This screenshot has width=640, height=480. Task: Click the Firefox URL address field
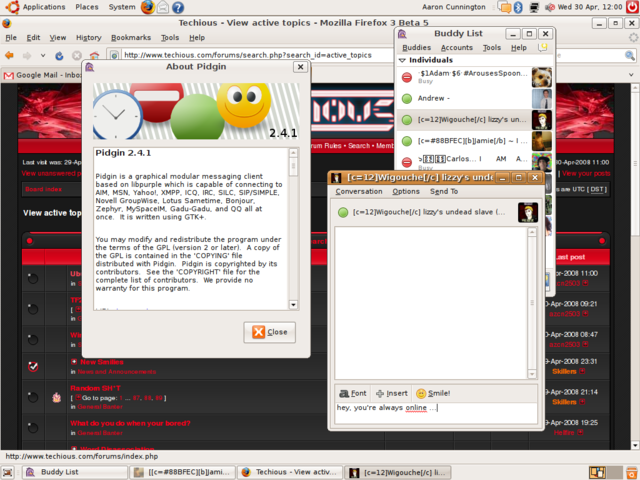tap(253, 55)
